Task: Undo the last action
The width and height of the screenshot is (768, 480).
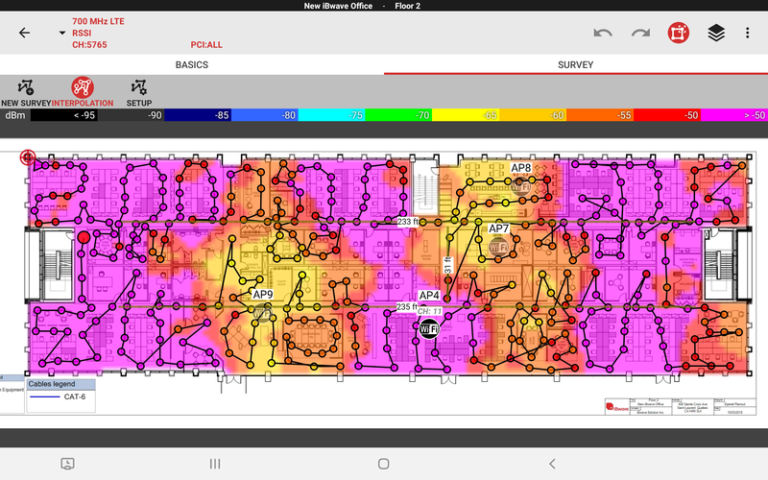Action: (602, 33)
